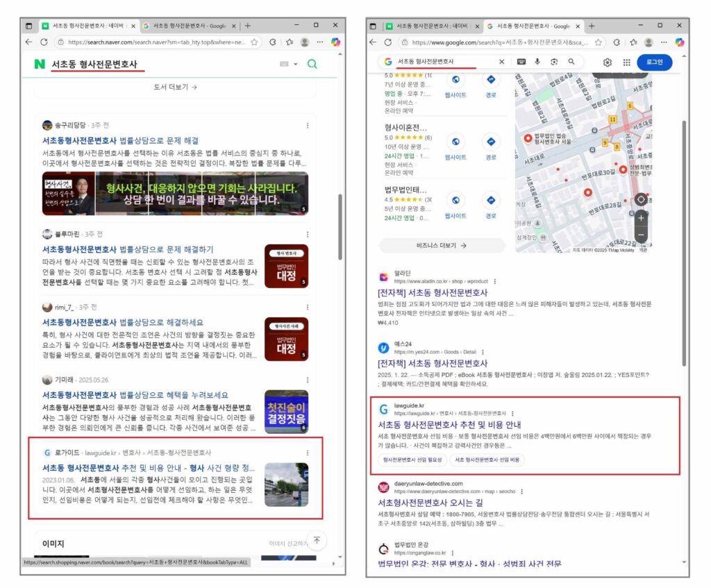711x588 pixels.
Task: Click 도서 더보기 link
Action: pyautogui.click(x=175, y=87)
